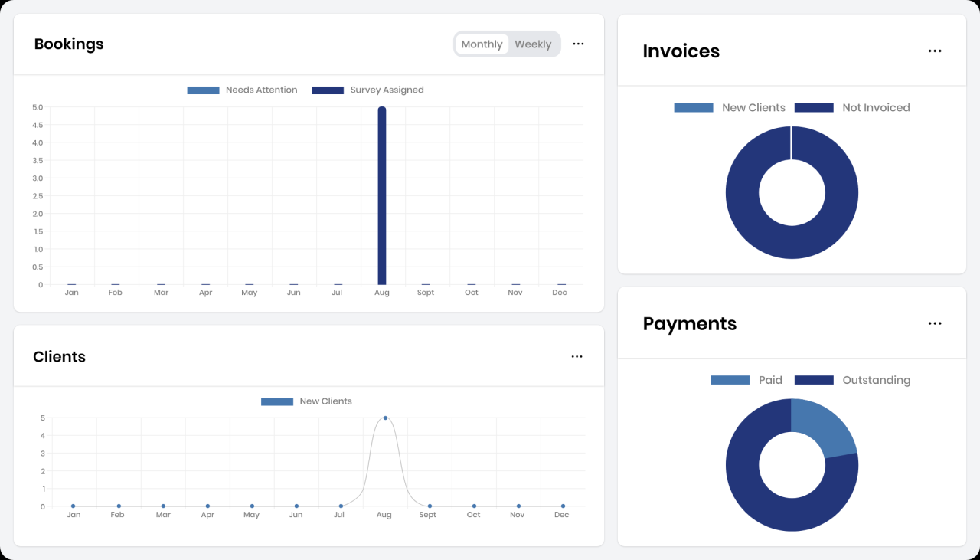The width and height of the screenshot is (980, 560).
Task: Select Monthly view in Bookings
Action: coord(482,44)
